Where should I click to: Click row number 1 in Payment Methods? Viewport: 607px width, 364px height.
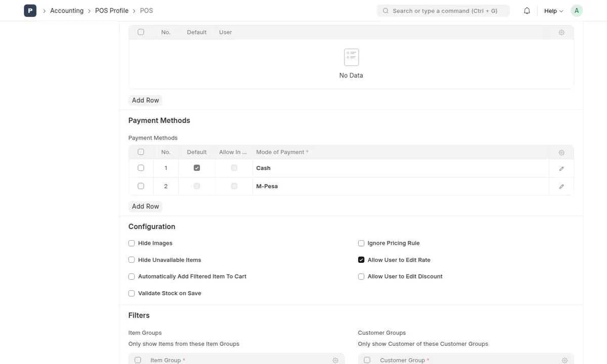point(166,168)
